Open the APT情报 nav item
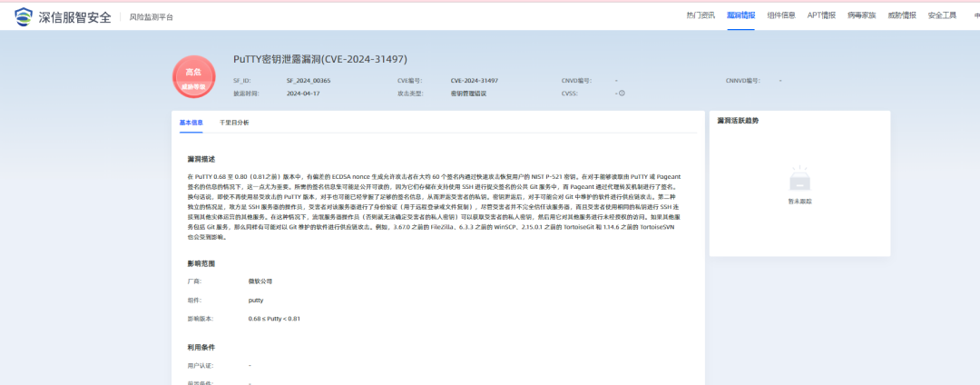 point(821,15)
